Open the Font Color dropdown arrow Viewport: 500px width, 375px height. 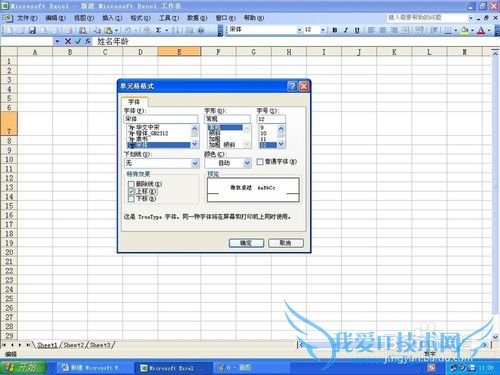tap(489, 30)
